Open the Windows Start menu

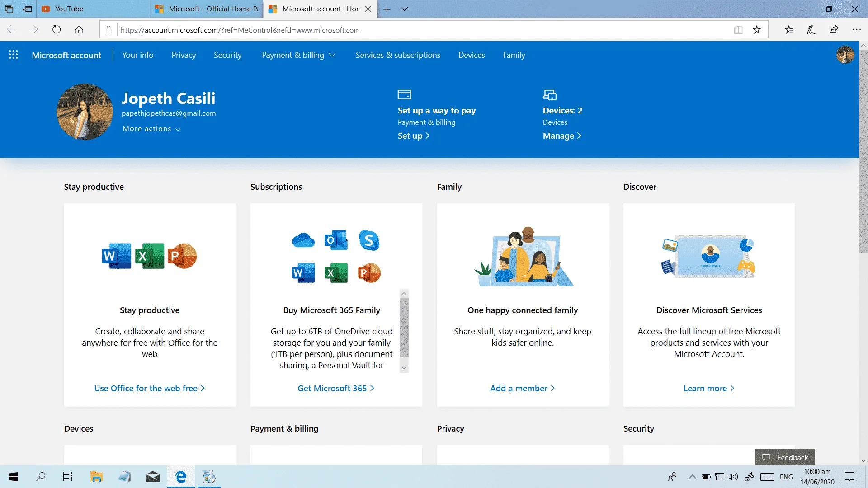pyautogui.click(x=14, y=477)
